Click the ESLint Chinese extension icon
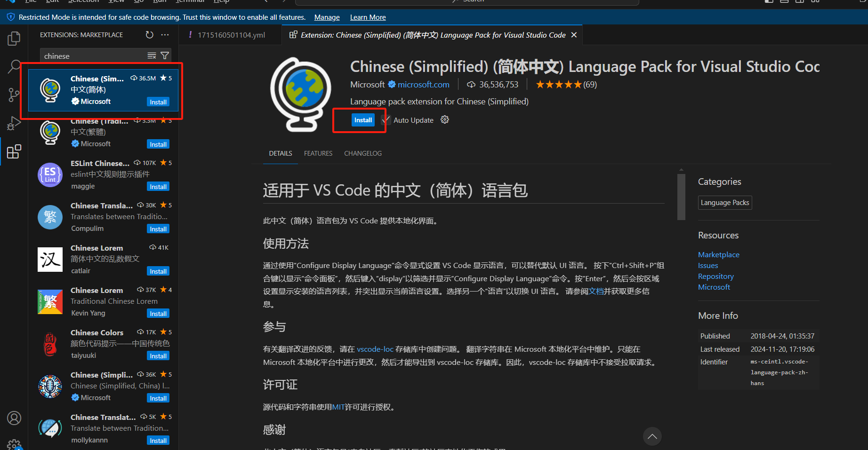This screenshot has height=450, width=868. point(50,175)
